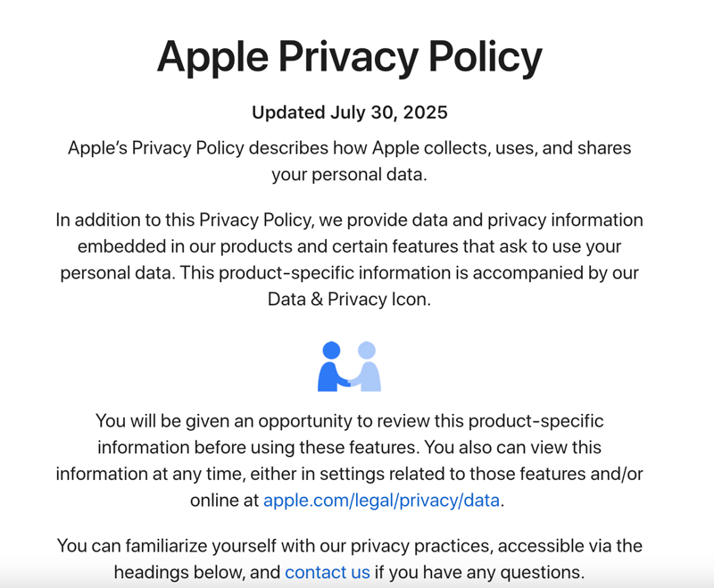The image size is (714, 588).
Task: Click the words "collects, uses, and shares"
Action: pos(527,147)
